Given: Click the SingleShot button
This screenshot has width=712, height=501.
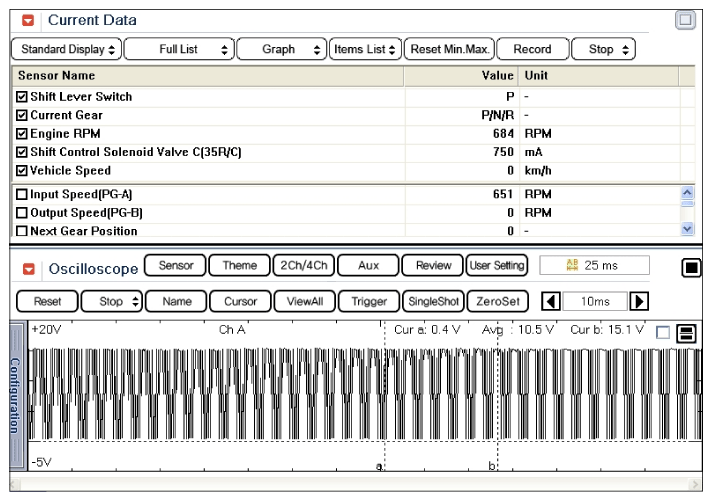Looking at the screenshot, I should point(433,301).
